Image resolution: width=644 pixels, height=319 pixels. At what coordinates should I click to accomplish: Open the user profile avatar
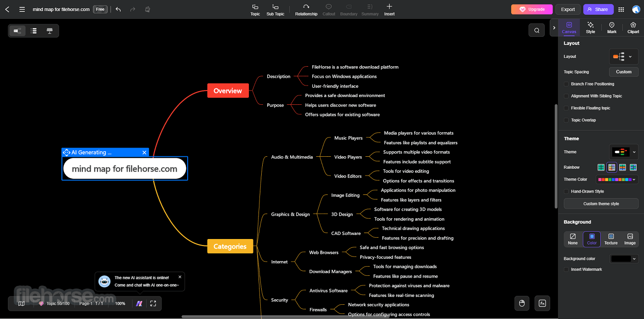[x=636, y=9]
